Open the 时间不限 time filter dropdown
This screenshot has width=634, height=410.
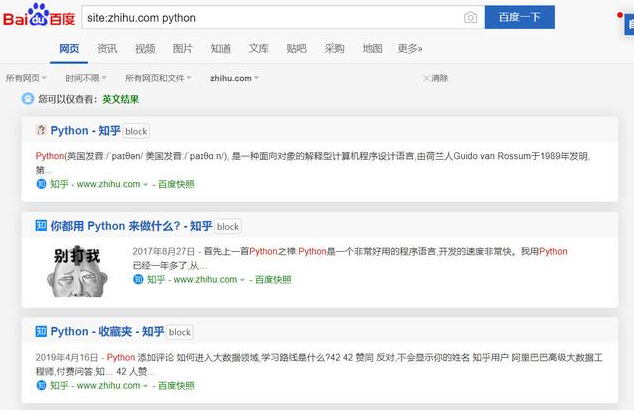click(86, 78)
